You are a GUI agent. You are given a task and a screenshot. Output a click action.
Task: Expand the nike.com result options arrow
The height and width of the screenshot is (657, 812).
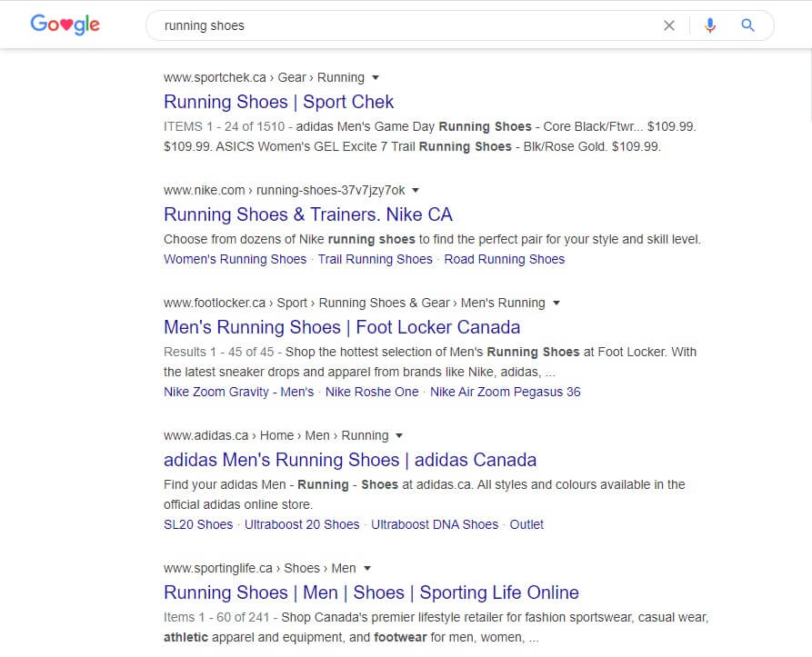415,190
